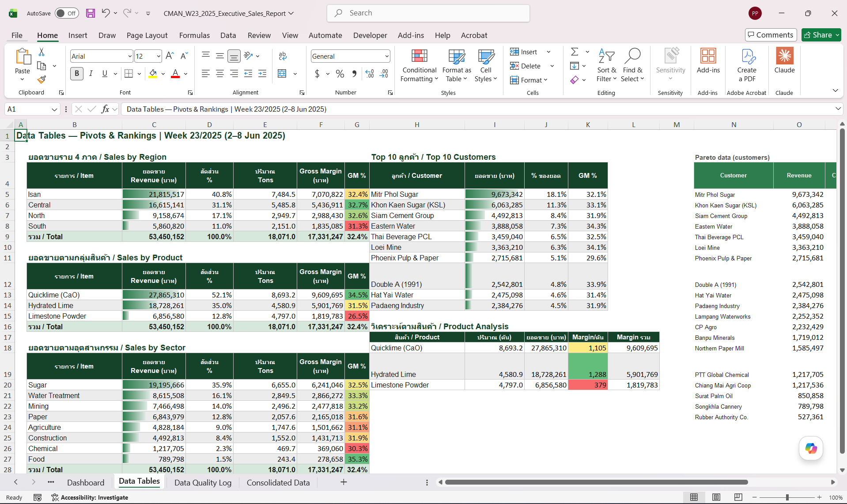This screenshot has width=847, height=504.
Task: Toggle AutoSave switch
Action: point(67,13)
